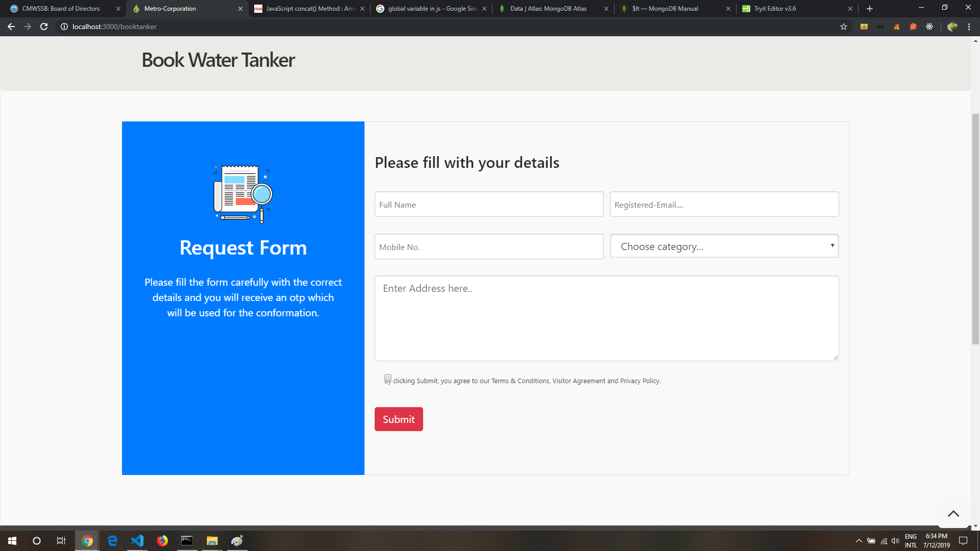This screenshot has height=551, width=980.
Task: Open Firefox from taskbar
Action: (x=162, y=541)
